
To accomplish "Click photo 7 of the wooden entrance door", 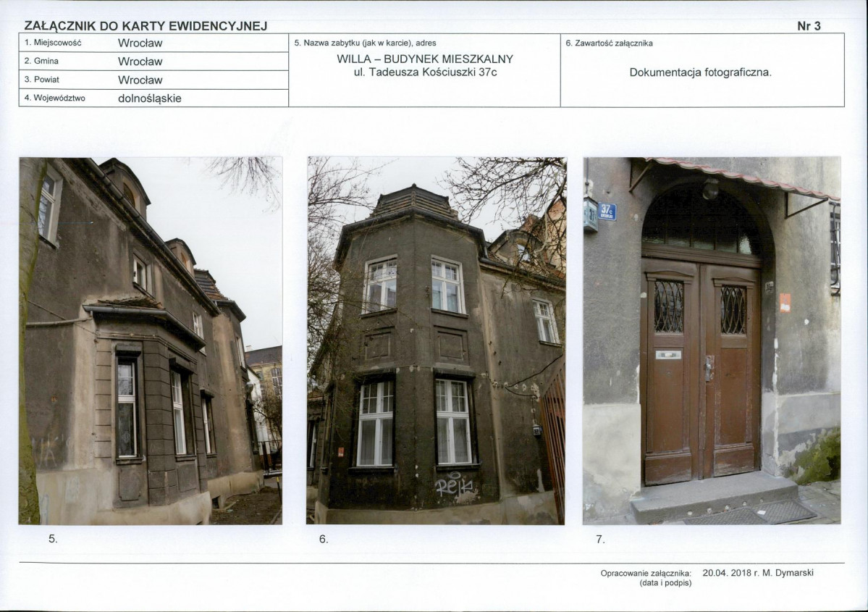I will (x=712, y=340).
